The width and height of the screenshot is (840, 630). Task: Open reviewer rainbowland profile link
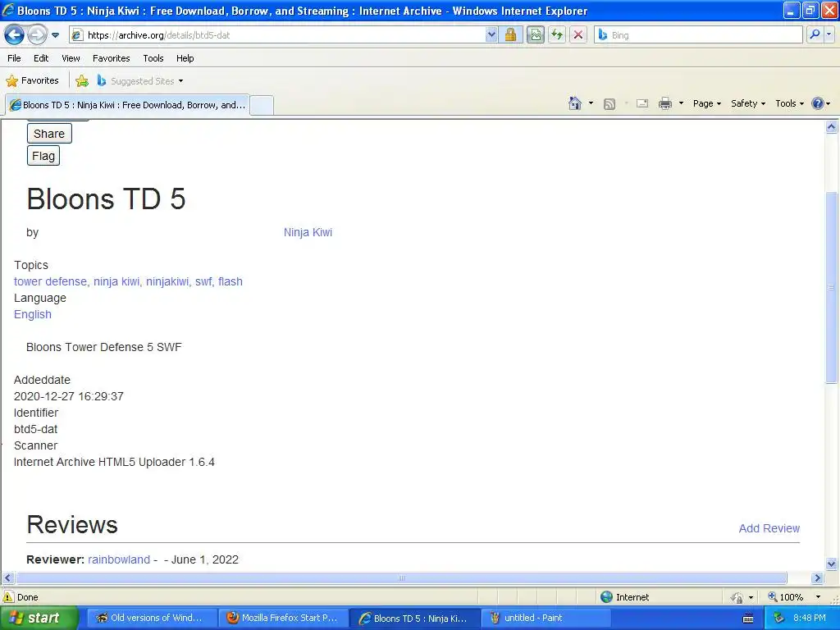tap(119, 559)
